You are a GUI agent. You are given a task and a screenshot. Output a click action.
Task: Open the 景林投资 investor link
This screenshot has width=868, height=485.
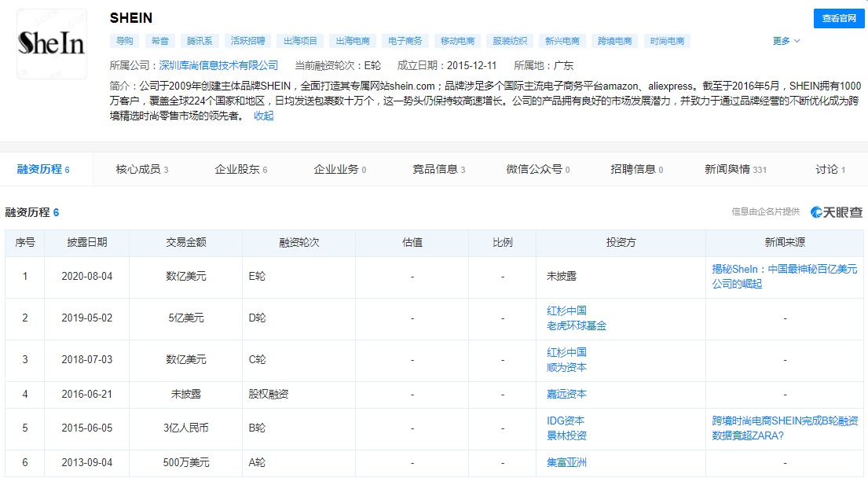coord(566,435)
